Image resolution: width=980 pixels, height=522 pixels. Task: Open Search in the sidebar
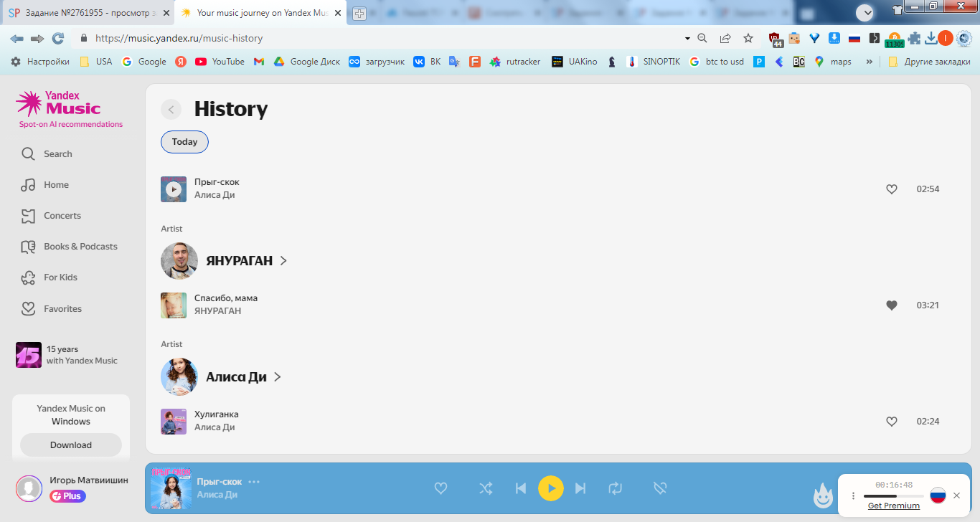coord(47,153)
